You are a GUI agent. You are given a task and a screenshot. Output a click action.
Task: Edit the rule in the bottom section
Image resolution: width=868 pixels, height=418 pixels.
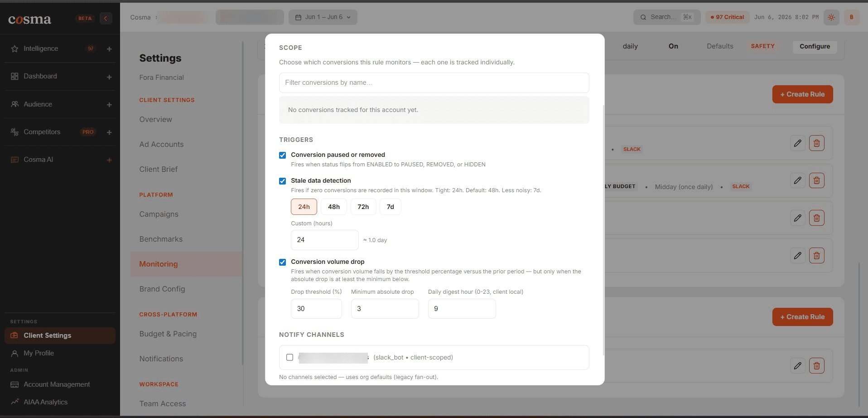pos(798,365)
